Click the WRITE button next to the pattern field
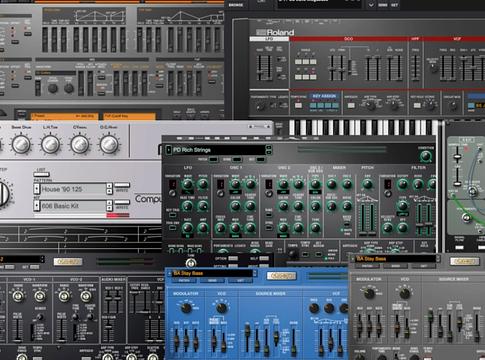The height and width of the screenshot is (360, 485). [x=122, y=185]
